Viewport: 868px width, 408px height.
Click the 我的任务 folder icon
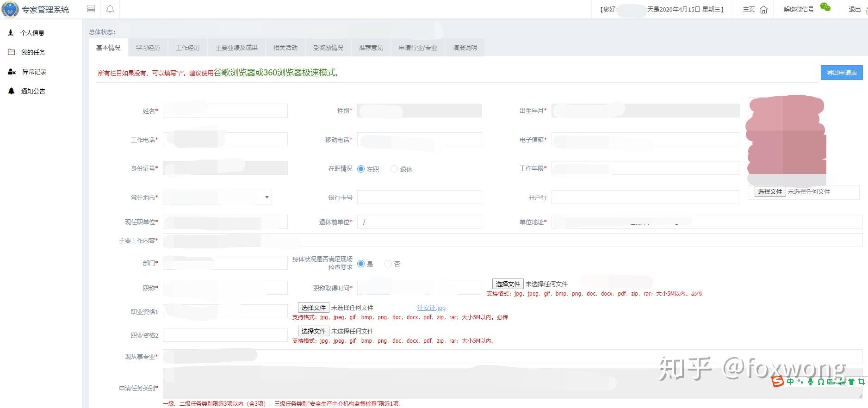[x=12, y=52]
